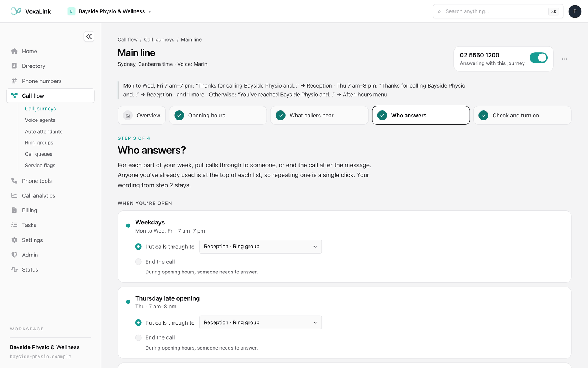The width and height of the screenshot is (588, 368).
Task: Open Service flags in the sidebar
Action: (x=40, y=166)
